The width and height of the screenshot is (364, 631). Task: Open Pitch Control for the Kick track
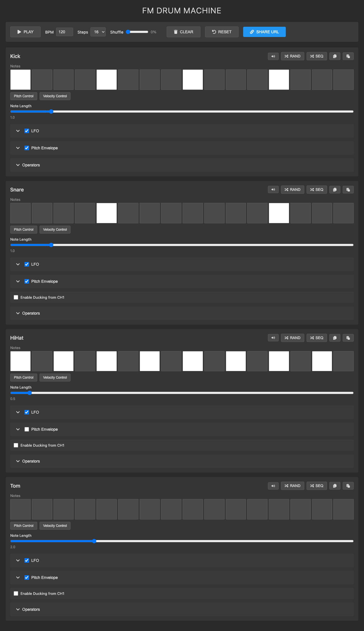coord(24,96)
